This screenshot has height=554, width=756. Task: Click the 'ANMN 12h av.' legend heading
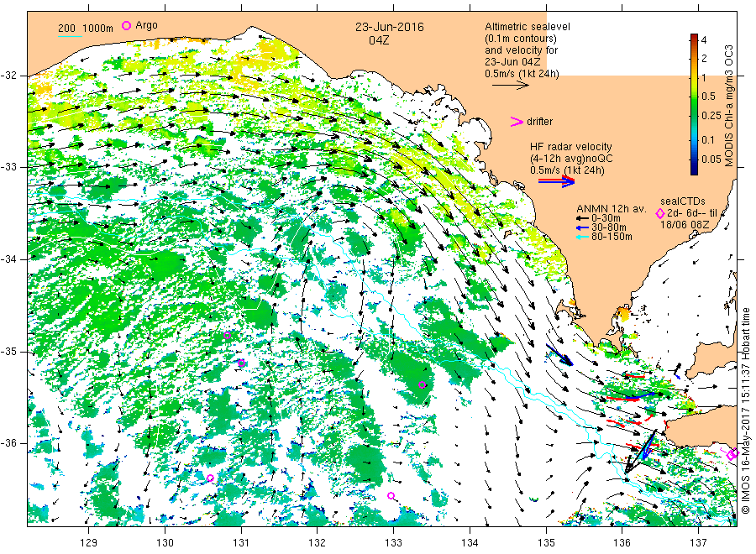[x=612, y=209]
